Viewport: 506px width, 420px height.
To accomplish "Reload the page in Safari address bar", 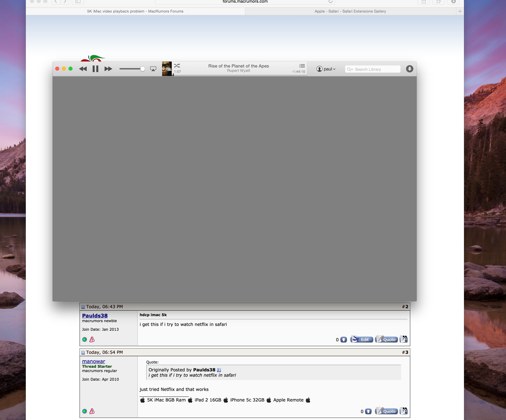I will (x=330, y=1).
